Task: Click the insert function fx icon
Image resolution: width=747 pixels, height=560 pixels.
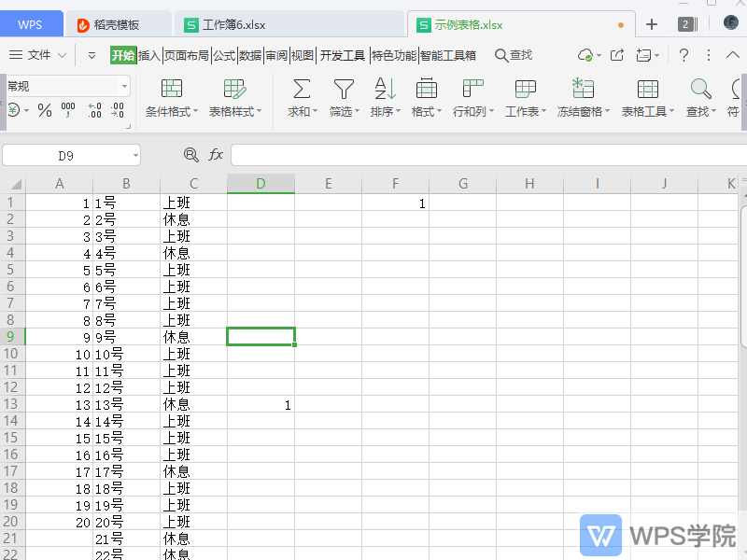Action: pos(216,155)
